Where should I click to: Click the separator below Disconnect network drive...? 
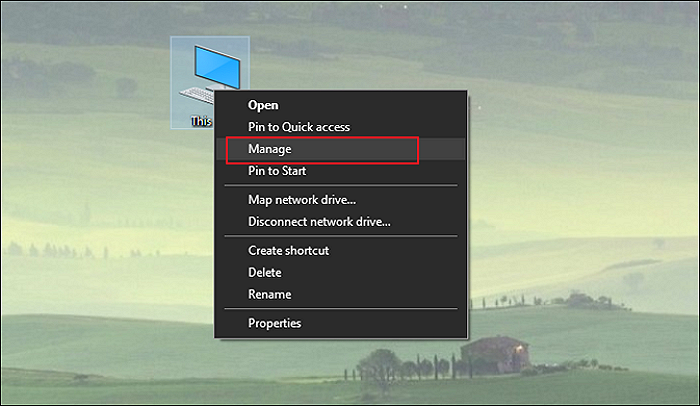click(x=340, y=236)
